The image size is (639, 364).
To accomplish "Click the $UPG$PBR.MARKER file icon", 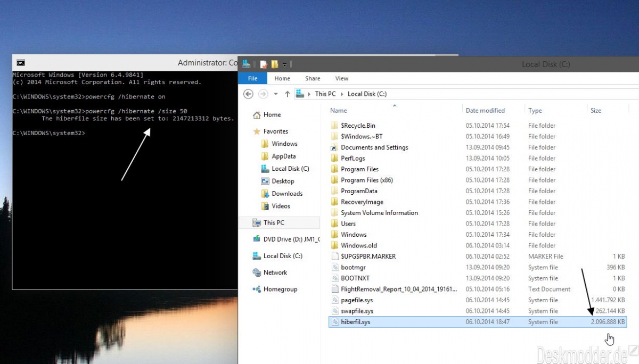I will [x=334, y=257].
